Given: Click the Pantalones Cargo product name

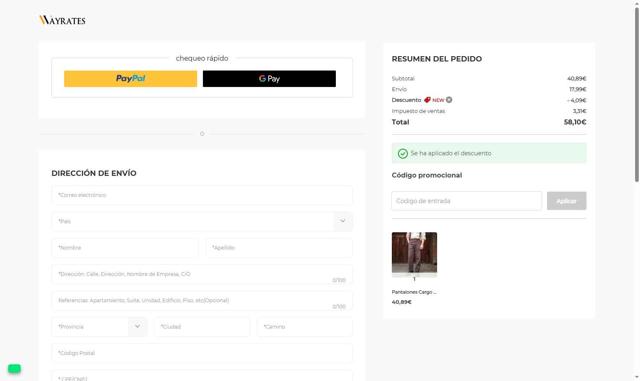Looking at the screenshot, I should (x=414, y=292).
